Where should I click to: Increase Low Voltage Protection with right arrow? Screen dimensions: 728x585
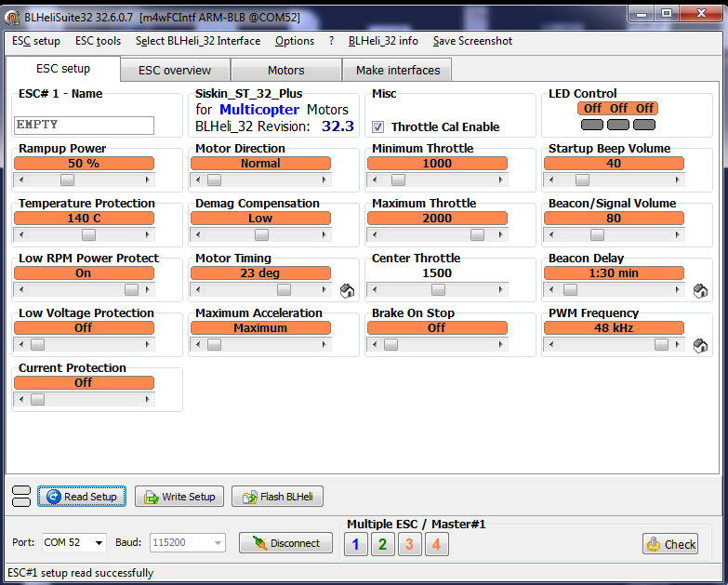[148, 344]
